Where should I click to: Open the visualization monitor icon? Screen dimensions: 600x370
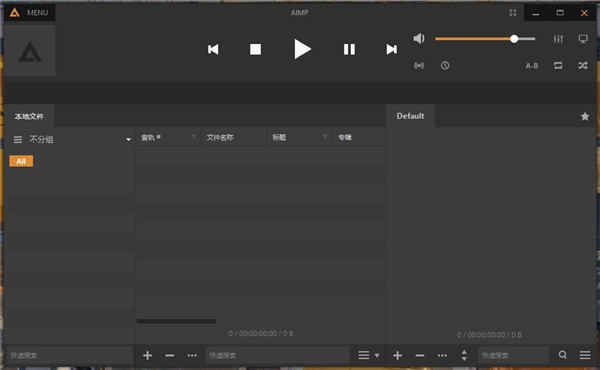click(583, 39)
